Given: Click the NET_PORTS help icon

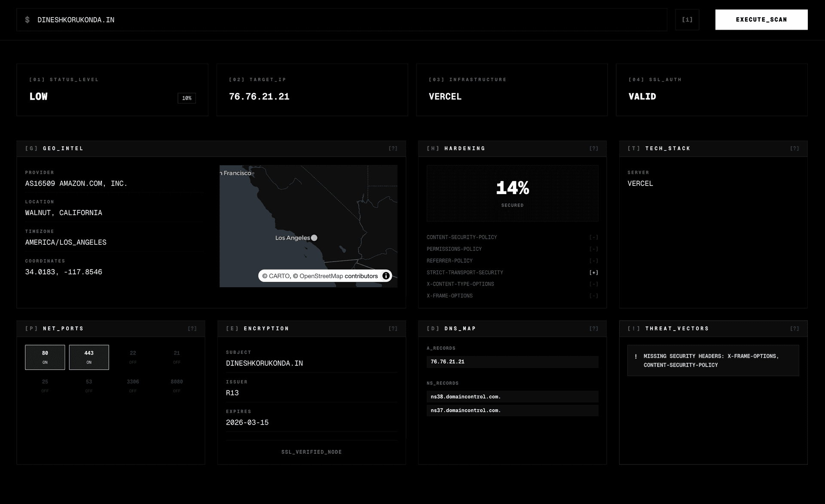Looking at the screenshot, I should pos(193,328).
